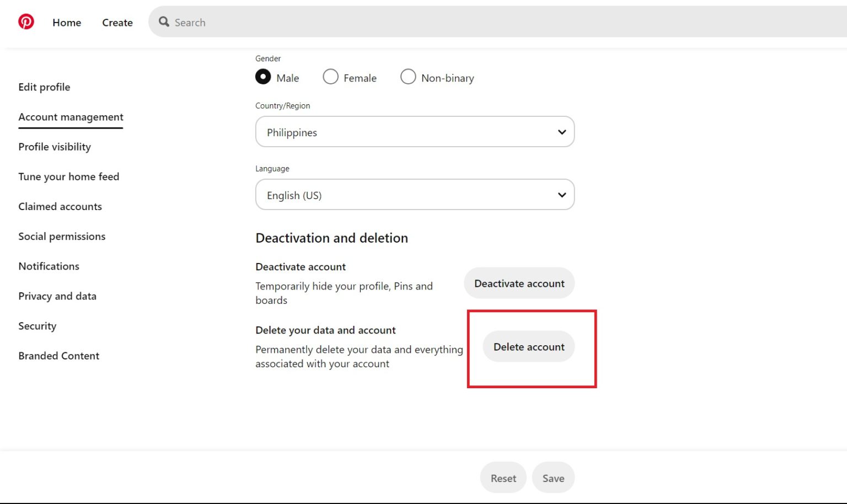This screenshot has width=847, height=504.
Task: Open Privacy and data settings
Action: (x=57, y=296)
